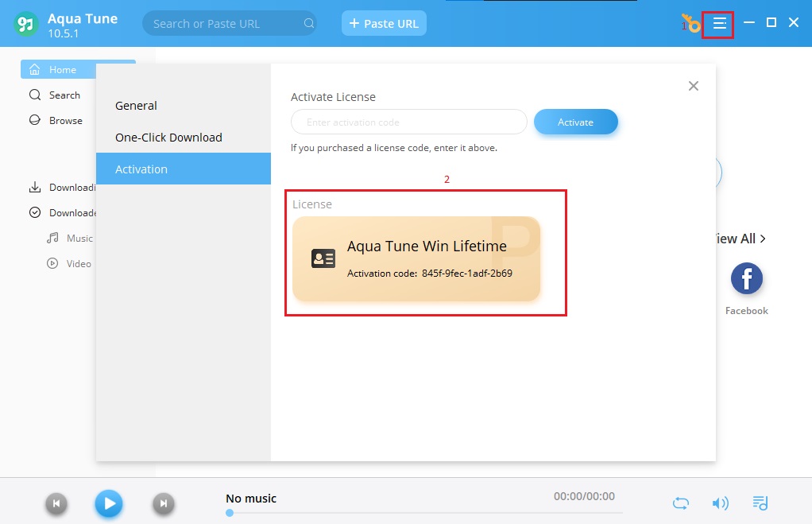This screenshot has height=524, width=812.
Task: Click the Activate License heading
Action: (x=333, y=97)
